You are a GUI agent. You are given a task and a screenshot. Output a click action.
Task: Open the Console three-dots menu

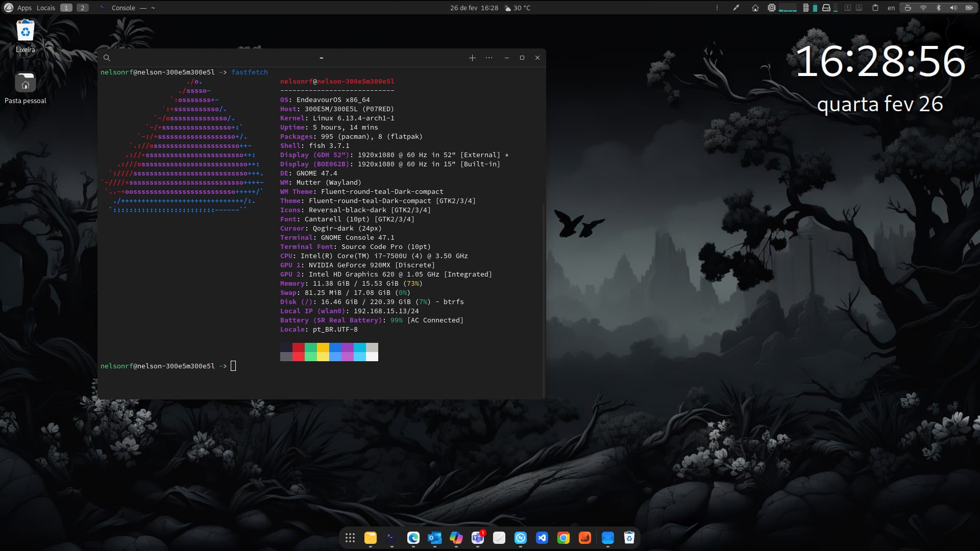pyautogui.click(x=489, y=58)
